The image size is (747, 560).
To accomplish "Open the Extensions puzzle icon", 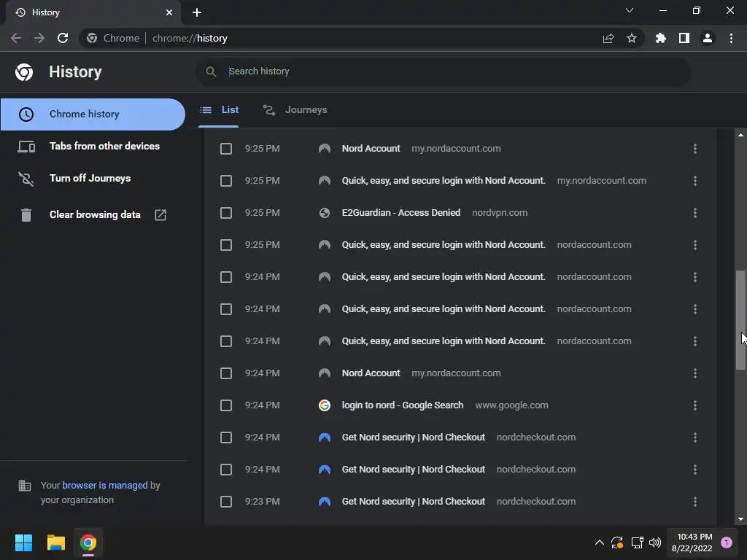I will [x=660, y=38].
